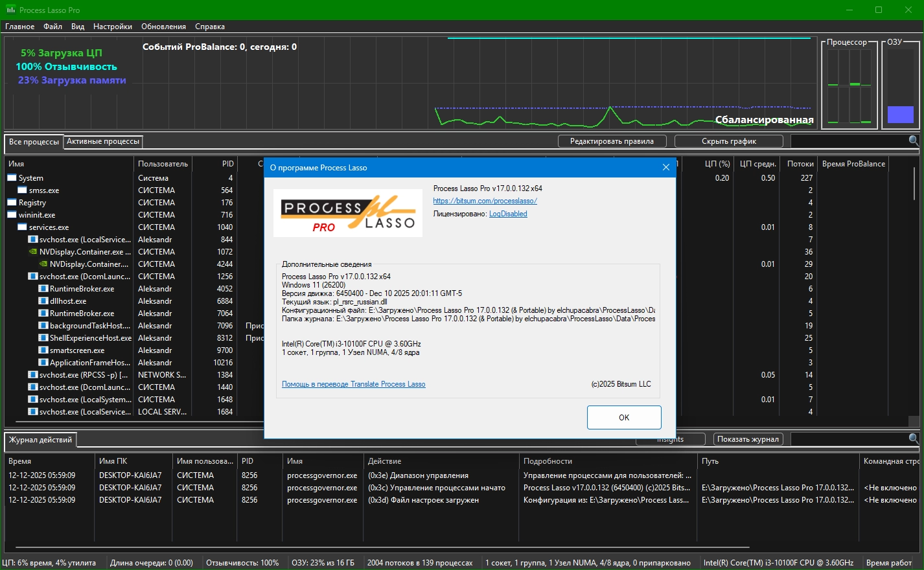The height and width of the screenshot is (570, 924).
Task: Click the magnifier icon of the process search
Action: pyautogui.click(x=914, y=141)
